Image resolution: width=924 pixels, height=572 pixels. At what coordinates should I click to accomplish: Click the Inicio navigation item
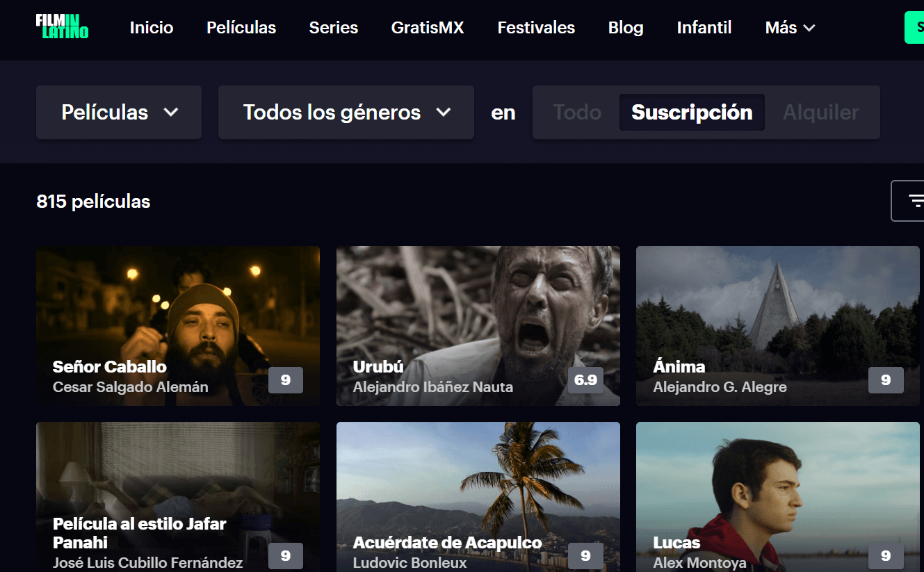click(x=151, y=28)
